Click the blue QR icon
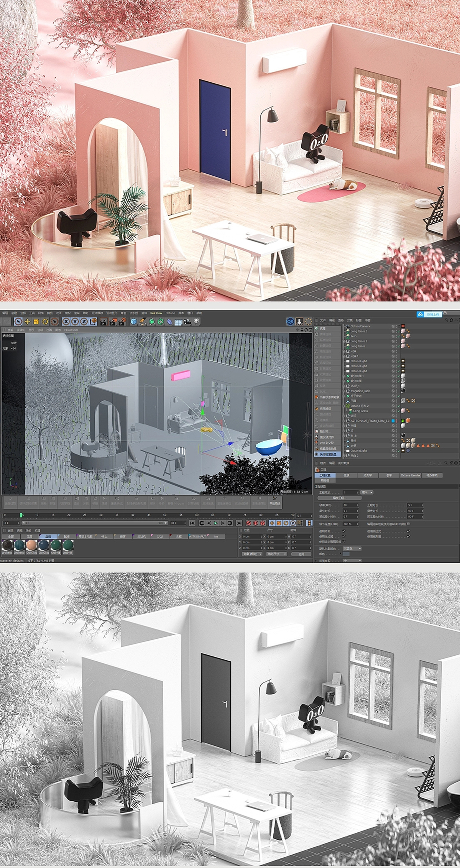460x868 pixels. (x=290, y=321)
